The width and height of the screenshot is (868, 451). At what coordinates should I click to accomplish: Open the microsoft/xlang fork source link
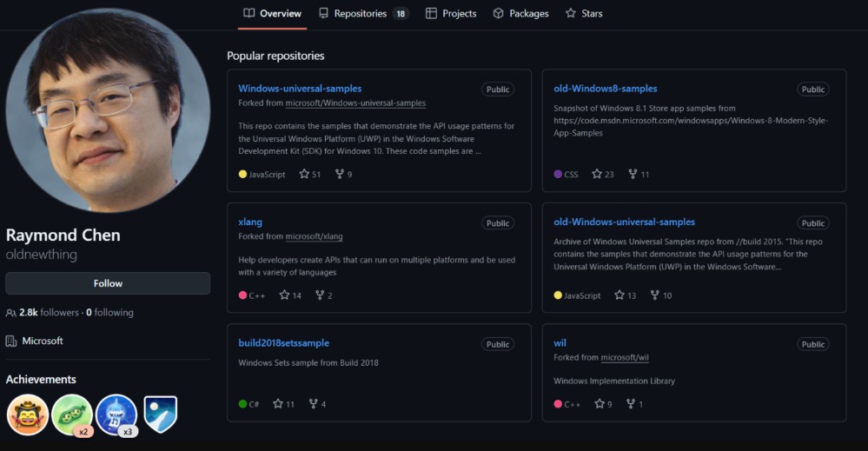click(x=314, y=236)
